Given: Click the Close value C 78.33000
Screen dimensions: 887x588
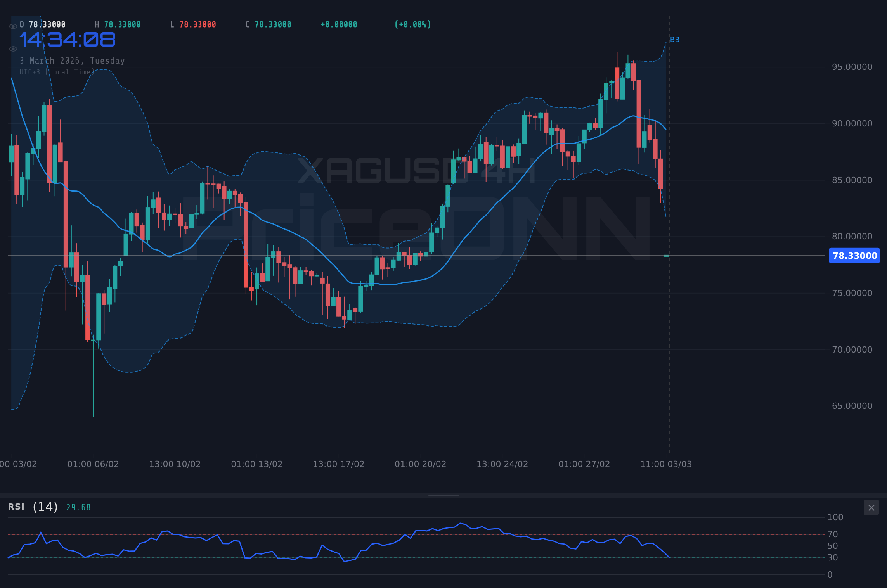Looking at the screenshot, I should (x=268, y=24).
